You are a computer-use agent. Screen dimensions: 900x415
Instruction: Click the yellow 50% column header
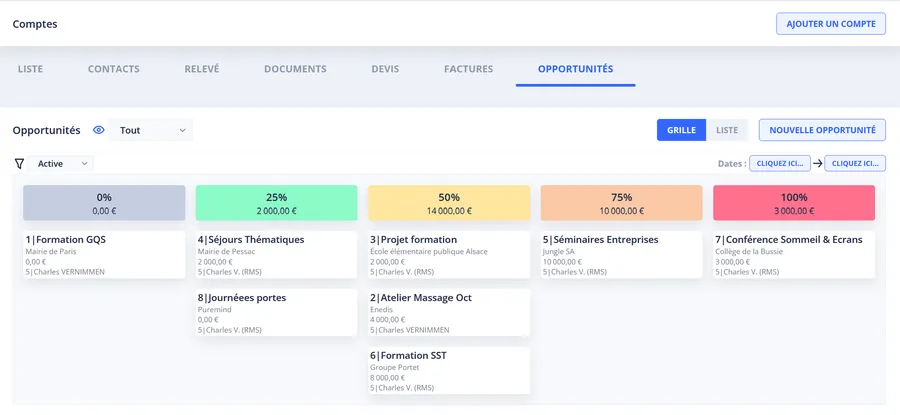(449, 203)
